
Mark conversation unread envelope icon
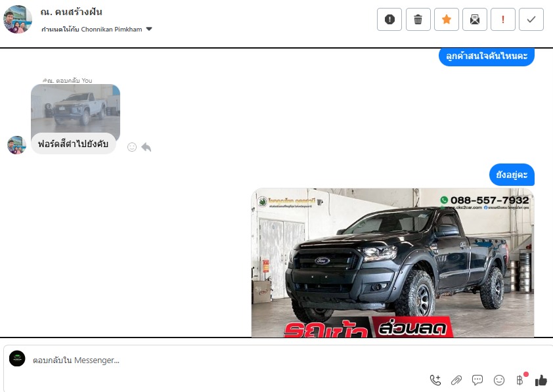pos(475,20)
